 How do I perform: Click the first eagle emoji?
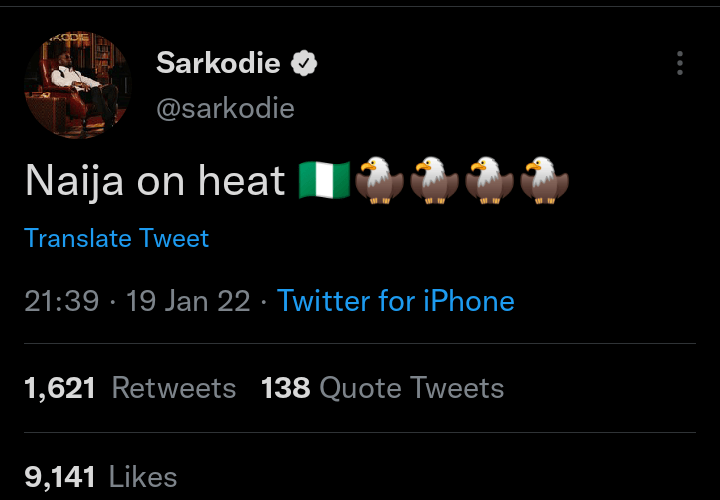[379, 180]
